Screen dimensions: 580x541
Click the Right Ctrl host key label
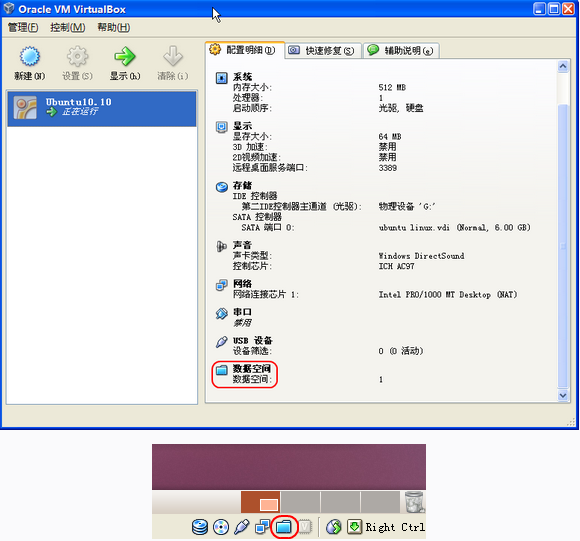click(x=395, y=527)
